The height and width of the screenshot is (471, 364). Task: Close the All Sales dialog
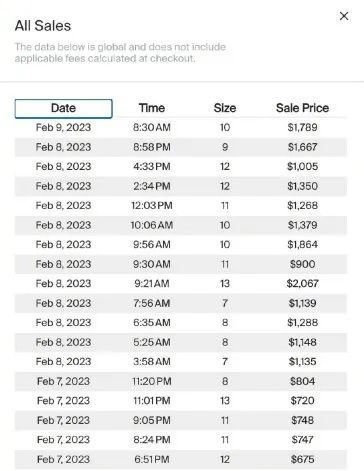(344, 16)
